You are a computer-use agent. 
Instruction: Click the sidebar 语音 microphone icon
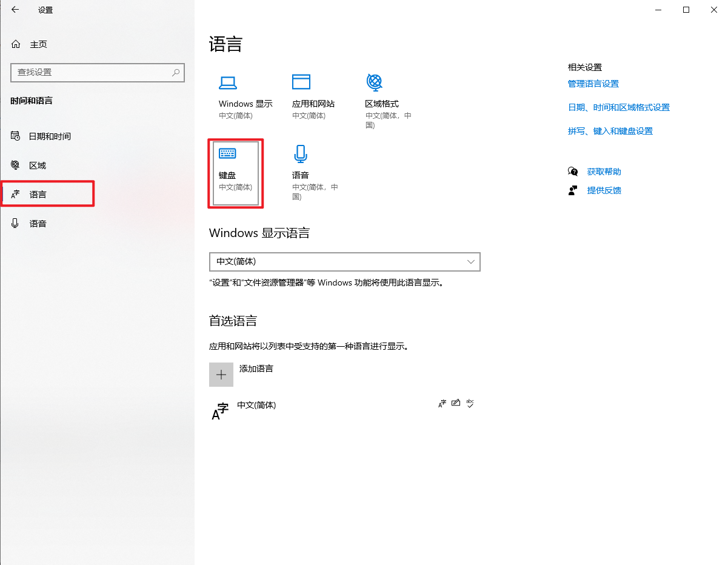tap(16, 224)
